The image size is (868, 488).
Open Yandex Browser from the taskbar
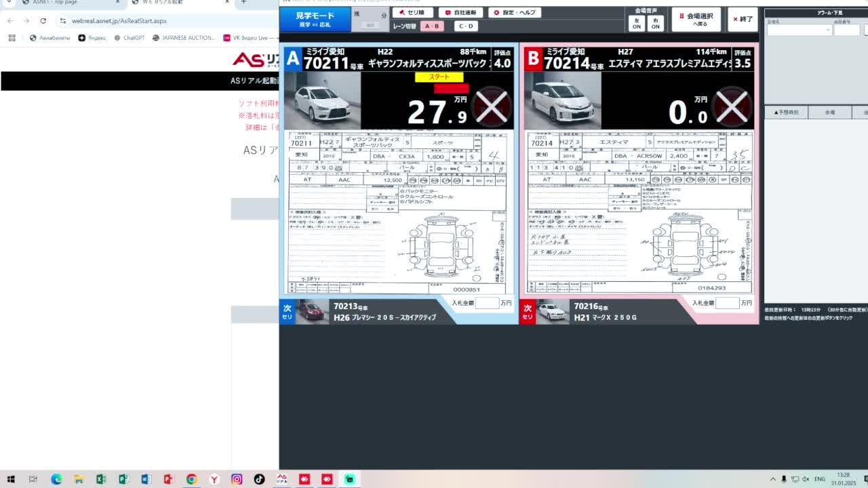point(214,479)
